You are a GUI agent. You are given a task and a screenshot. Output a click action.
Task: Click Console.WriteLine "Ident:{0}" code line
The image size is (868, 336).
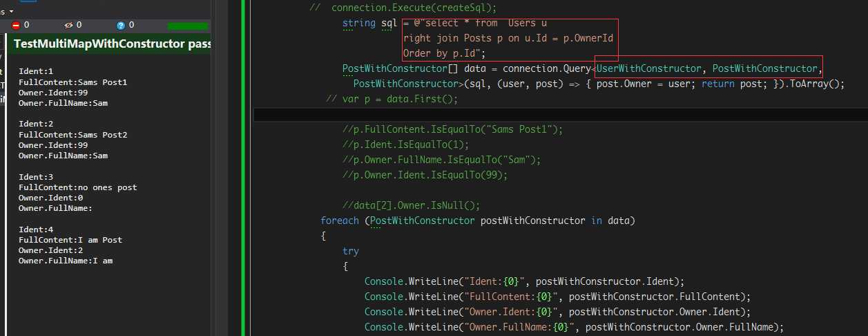[x=524, y=281]
